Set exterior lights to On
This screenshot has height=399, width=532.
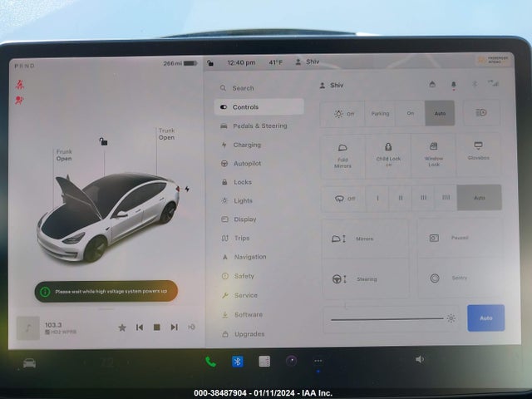click(410, 113)
